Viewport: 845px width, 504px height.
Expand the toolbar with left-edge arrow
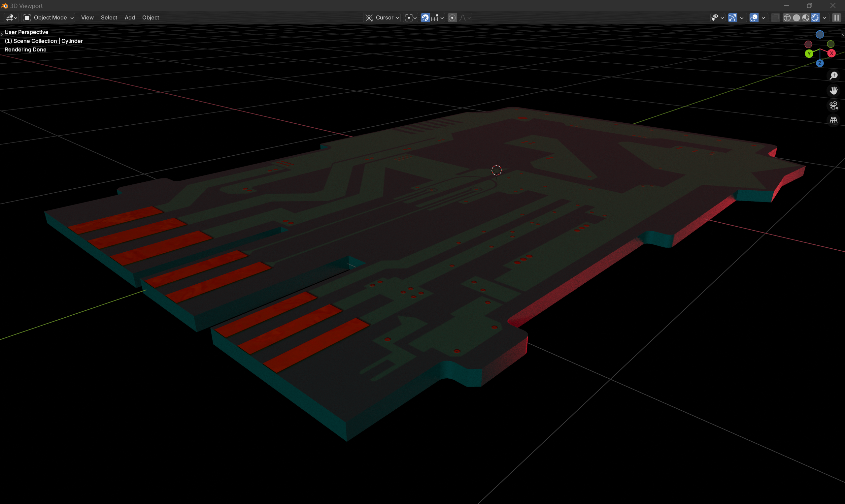(x=2, y=34)
